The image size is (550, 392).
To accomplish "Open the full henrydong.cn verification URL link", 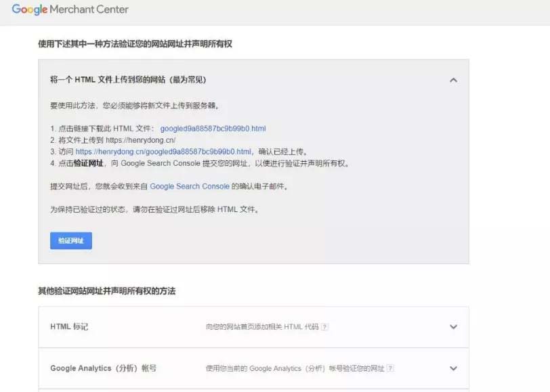I will [x=163, y=152].
